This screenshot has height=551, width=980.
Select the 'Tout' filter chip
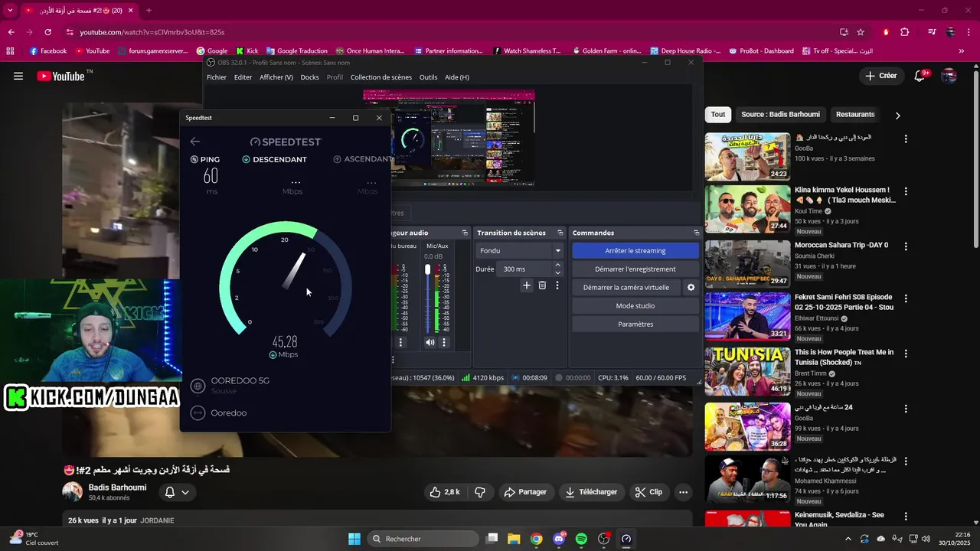[718, 115]
